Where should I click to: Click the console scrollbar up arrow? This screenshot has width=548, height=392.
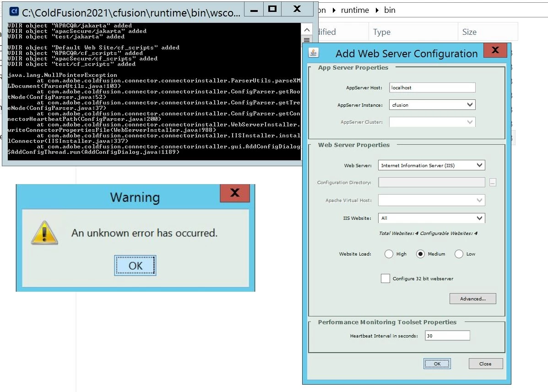pos(306,29)
